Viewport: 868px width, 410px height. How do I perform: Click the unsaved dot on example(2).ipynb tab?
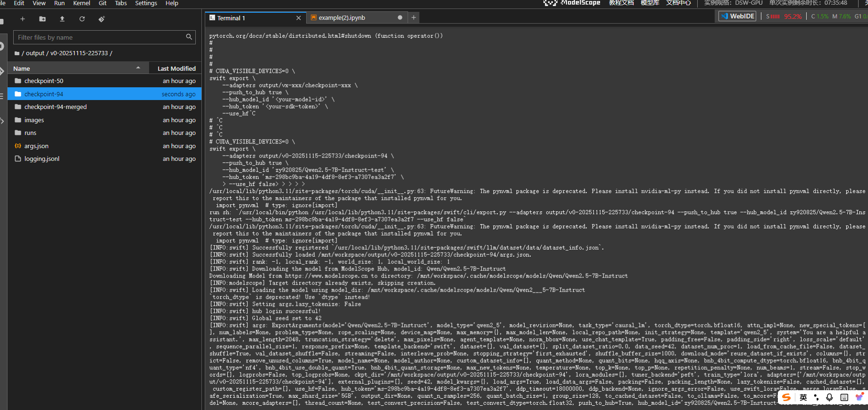pyautogui.click(x=400, y=17)
